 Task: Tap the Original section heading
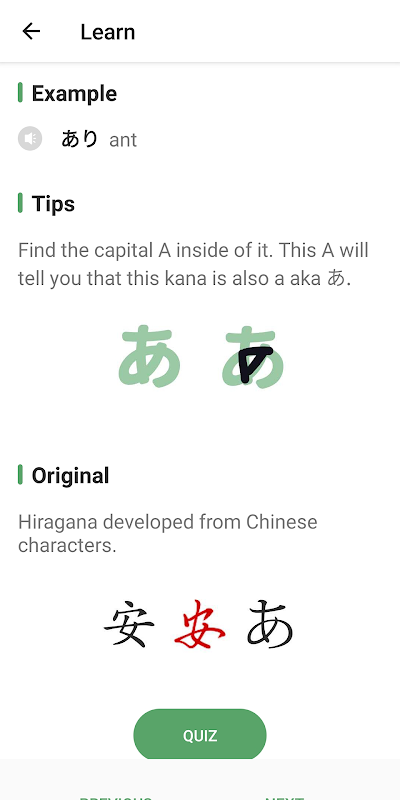[70, 476]
